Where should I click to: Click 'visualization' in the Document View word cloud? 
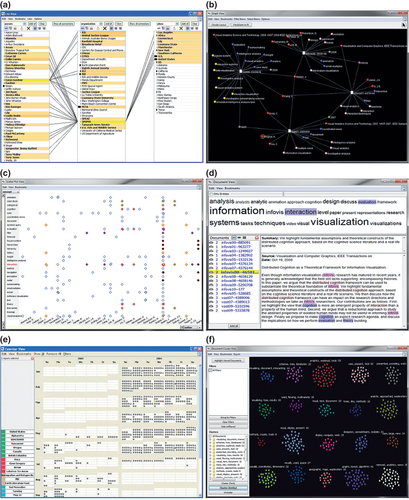tap(340, 222)
